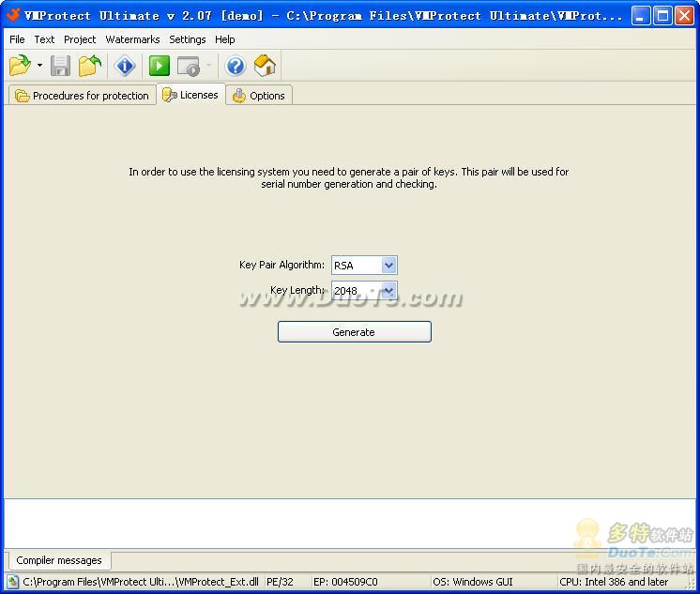Click the VMProtect_Ext.dll path in status bar
This screenshot has width=700, height=594.
[x=141, y=582]
